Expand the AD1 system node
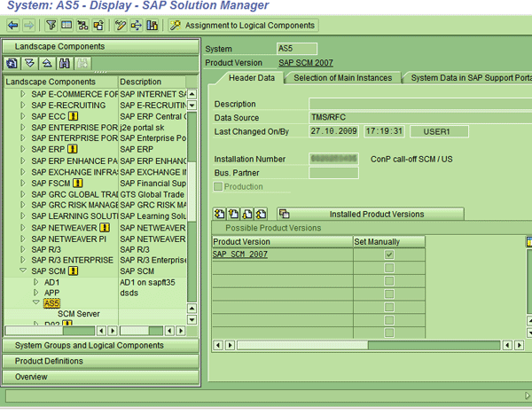Image resolution: width=532 pixels, height=415 pixels. point(36,282)
